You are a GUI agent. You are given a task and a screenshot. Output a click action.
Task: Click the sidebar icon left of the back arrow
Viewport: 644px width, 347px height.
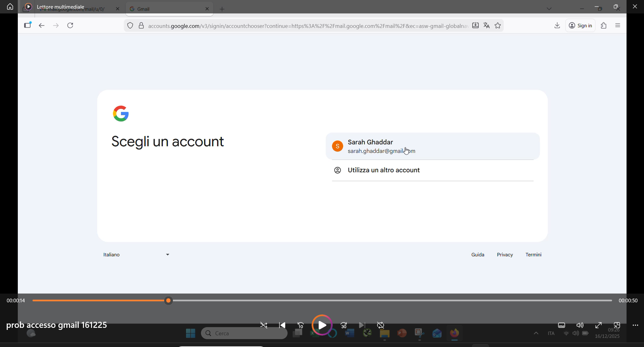[28, 26]
